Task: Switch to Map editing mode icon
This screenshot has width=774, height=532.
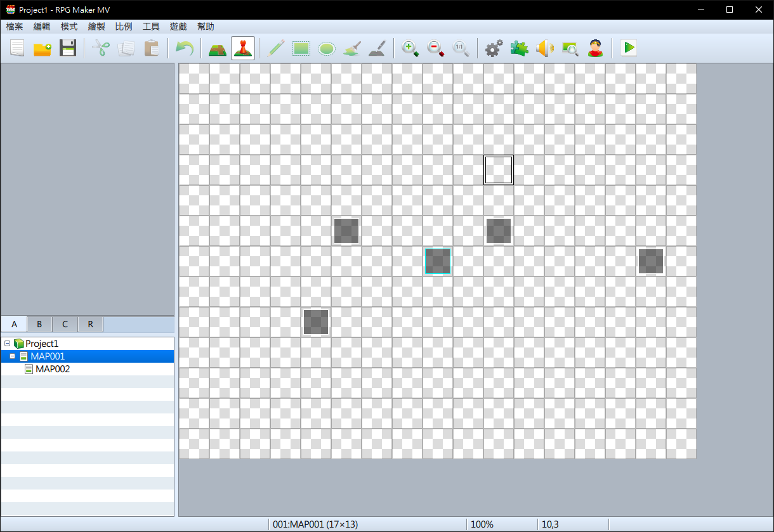Action: [x=218, y=48]
